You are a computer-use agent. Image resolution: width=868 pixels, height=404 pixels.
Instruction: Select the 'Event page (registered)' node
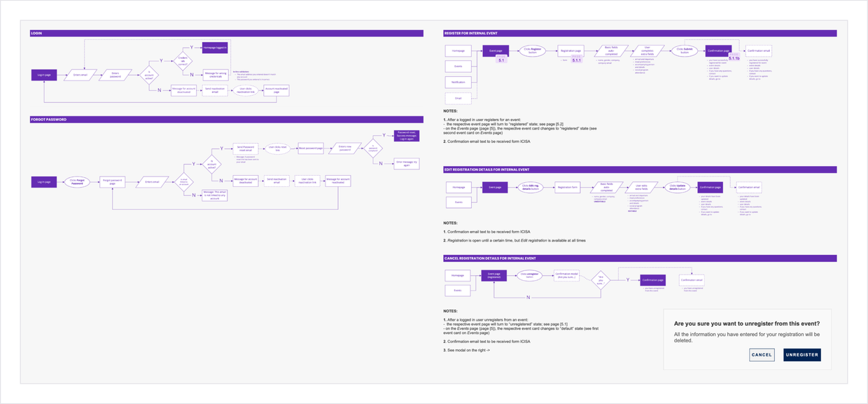(494, 276)
